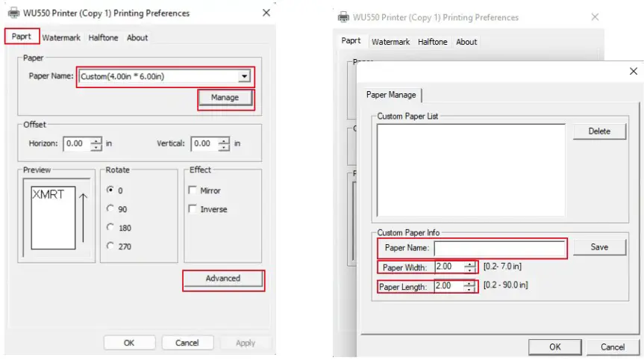Viewport: 644px width, 360px height.
Task: Enable the Mirror checkbox
Action: tap(193, 190)
